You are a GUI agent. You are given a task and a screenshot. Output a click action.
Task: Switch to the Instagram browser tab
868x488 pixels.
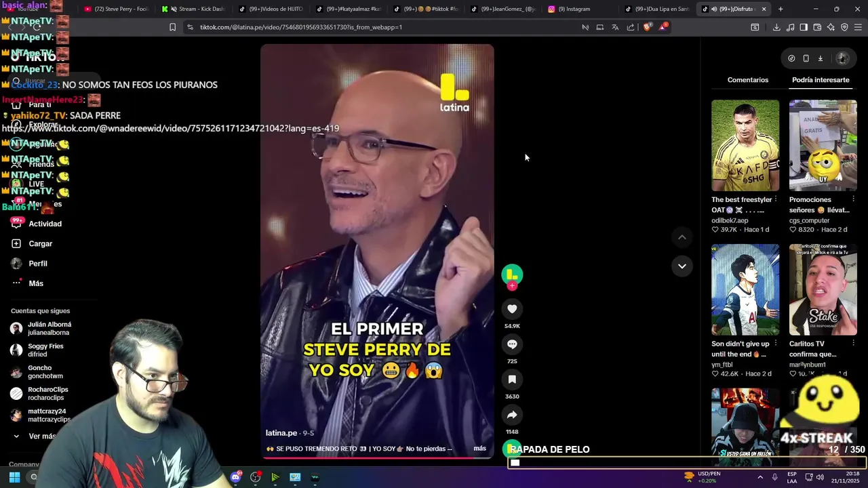point(580,9)
